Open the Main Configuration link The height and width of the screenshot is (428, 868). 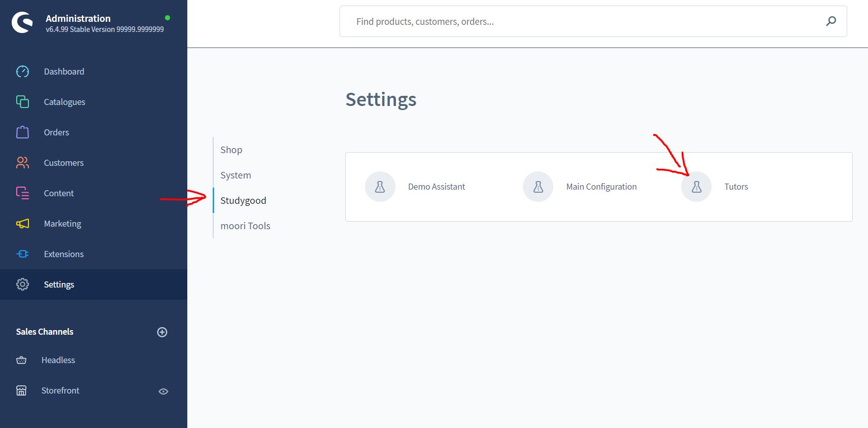click(x=601, y=187)
